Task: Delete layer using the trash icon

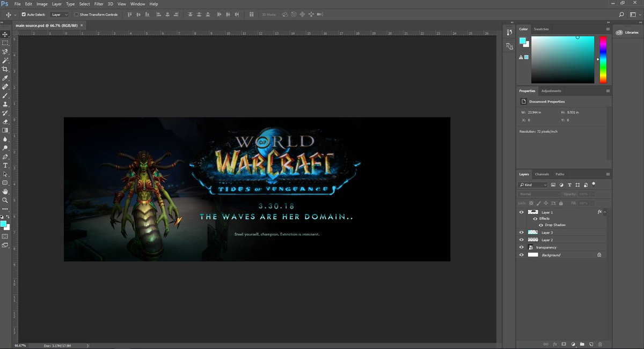Action: [600, 344]
